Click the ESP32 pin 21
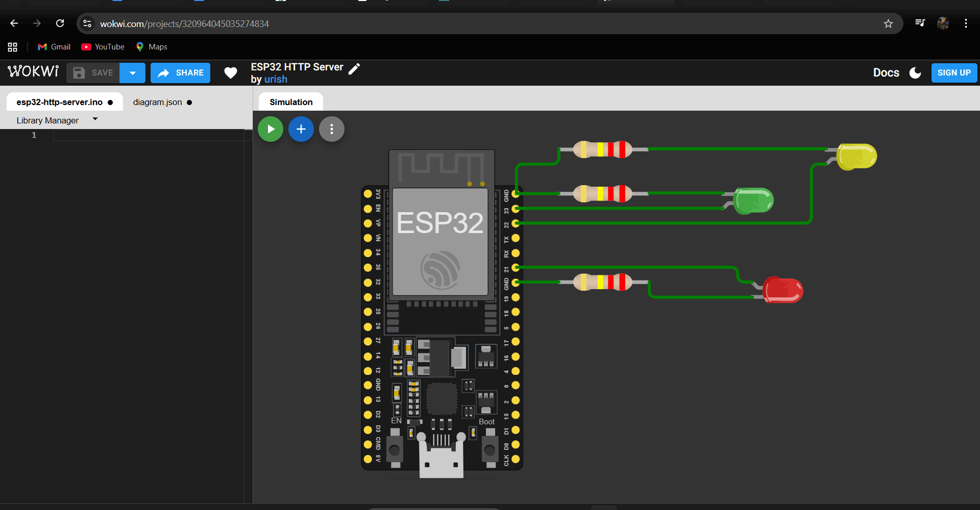The image size is (980, 510). (516, 268)
